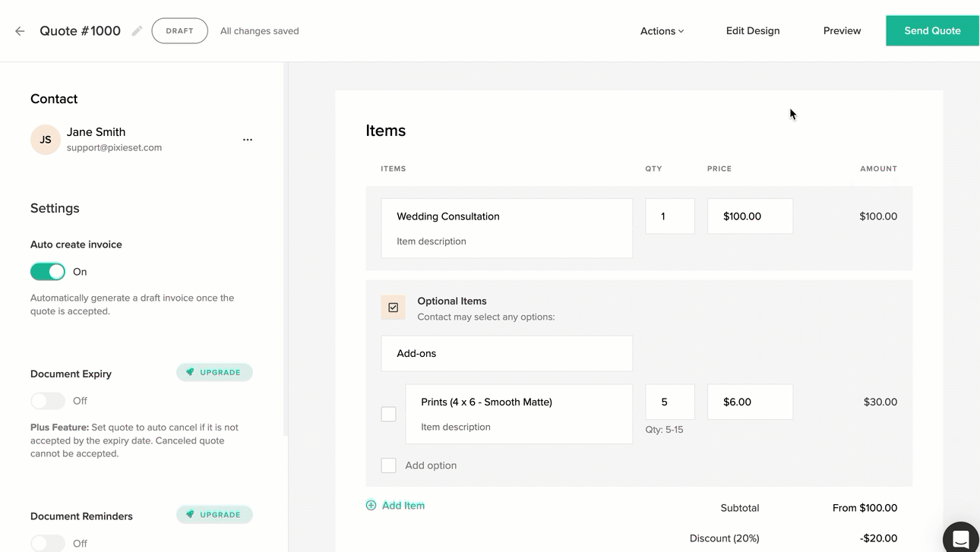Image resolution: width=980 pixels, height=552 pixels.
Task: Click the UPGRADE badge next to Document Reminders
Action: 214,514
